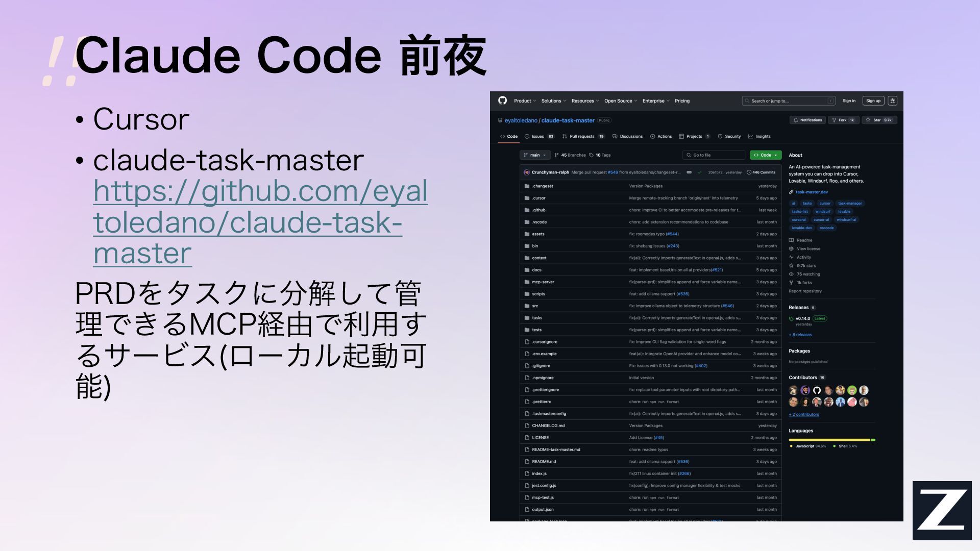The width and height of the screenshot is (980, 551).
Task: Click the Notifications button
Action: [807, 120]
